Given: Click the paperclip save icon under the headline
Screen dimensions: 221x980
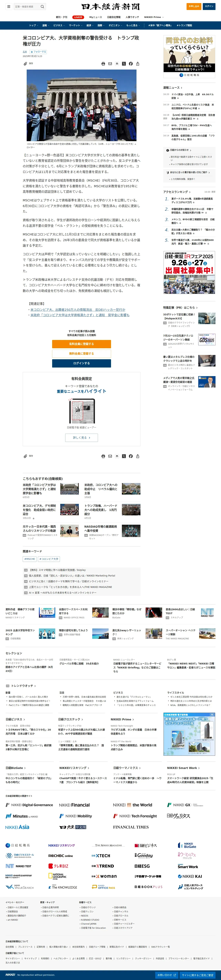Looking at the screenshot, I should tap(25, 64).
